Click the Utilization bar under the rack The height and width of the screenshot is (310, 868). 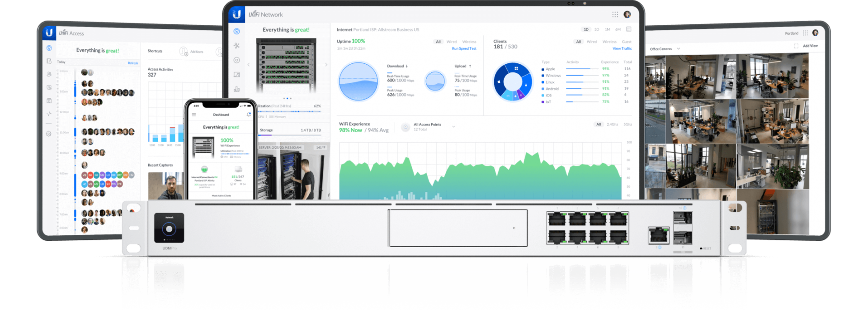pos(290,111)
